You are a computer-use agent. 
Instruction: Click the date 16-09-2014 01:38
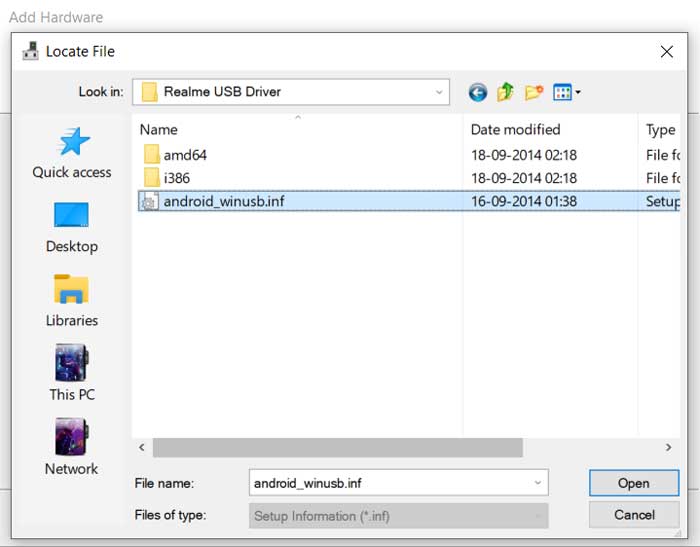pyautogui.click(x=524, y=201)
